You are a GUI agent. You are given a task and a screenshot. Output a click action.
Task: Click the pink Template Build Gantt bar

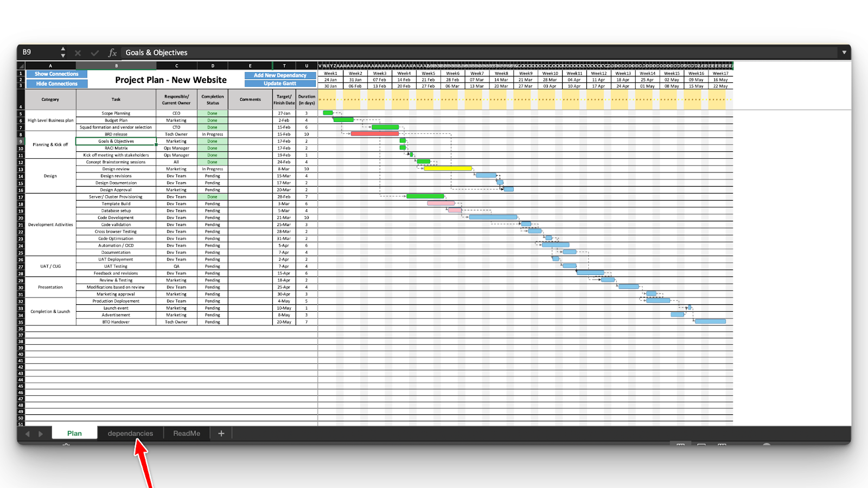click(441, 203)
